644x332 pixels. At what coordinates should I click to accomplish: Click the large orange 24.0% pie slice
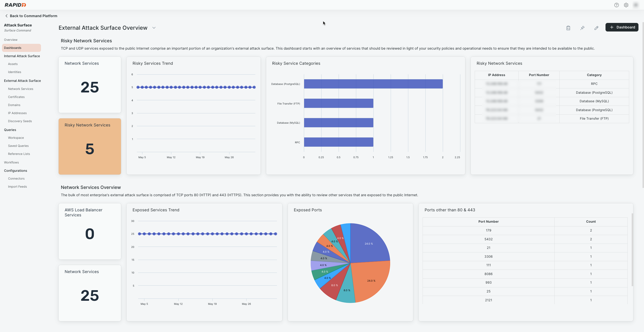(x=370, y=280)
